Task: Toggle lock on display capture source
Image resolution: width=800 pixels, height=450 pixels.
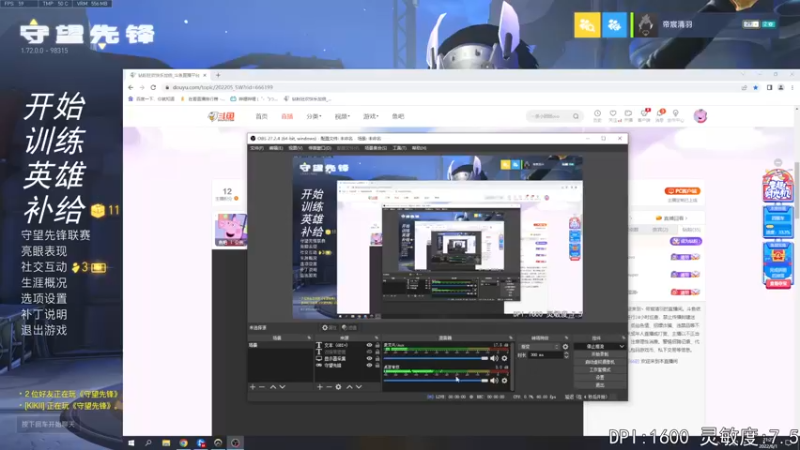Action: click(x=378, y=359)
